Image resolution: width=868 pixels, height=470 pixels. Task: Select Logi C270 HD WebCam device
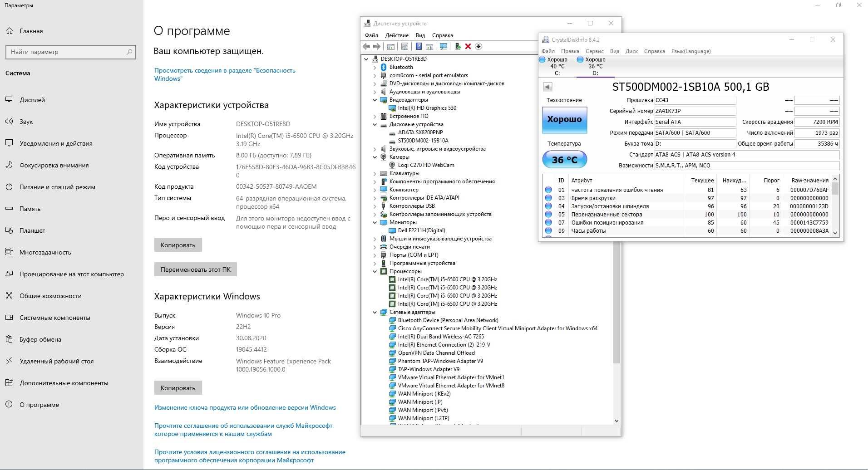[x=426, y=165]
